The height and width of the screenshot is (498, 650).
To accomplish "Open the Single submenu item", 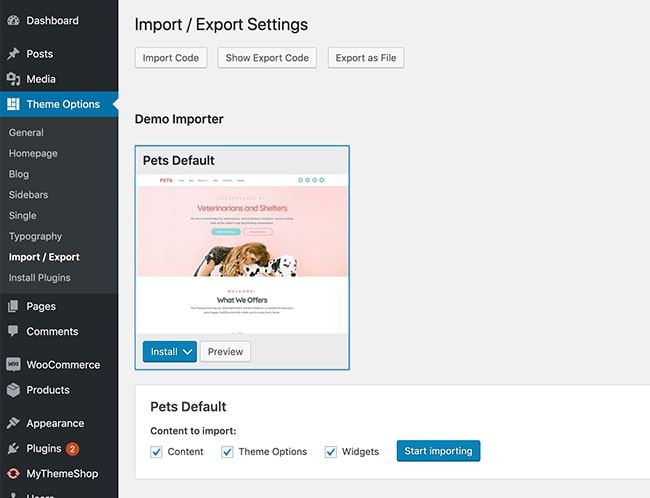I will [22, 216].
